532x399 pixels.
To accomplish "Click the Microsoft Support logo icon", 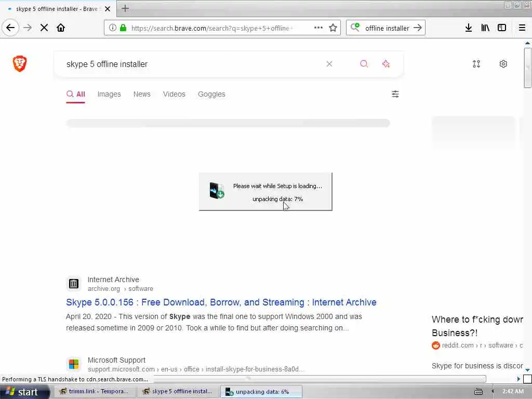I will point(74,364).
